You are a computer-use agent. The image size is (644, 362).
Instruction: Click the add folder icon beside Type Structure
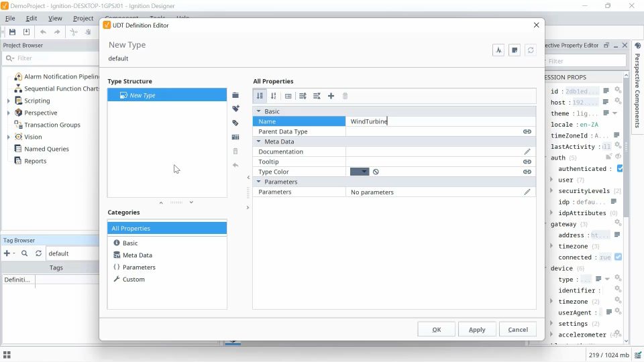[x=235, y=95]
